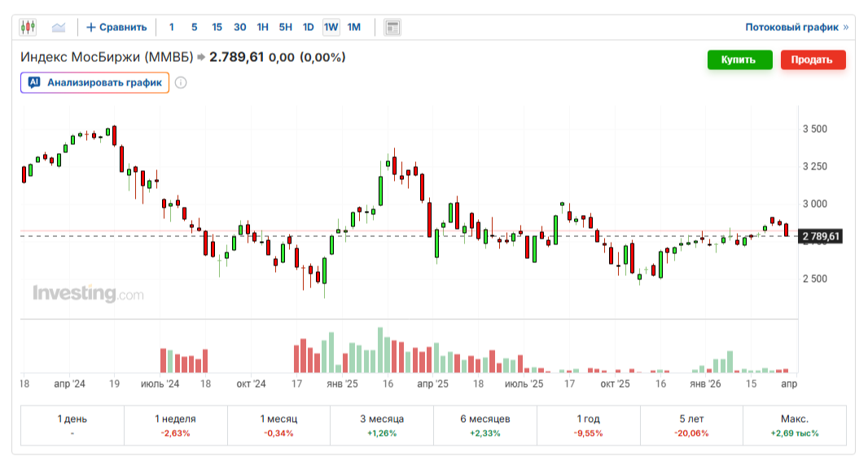Click the 3 000 price axis label

tap(815, 204)
